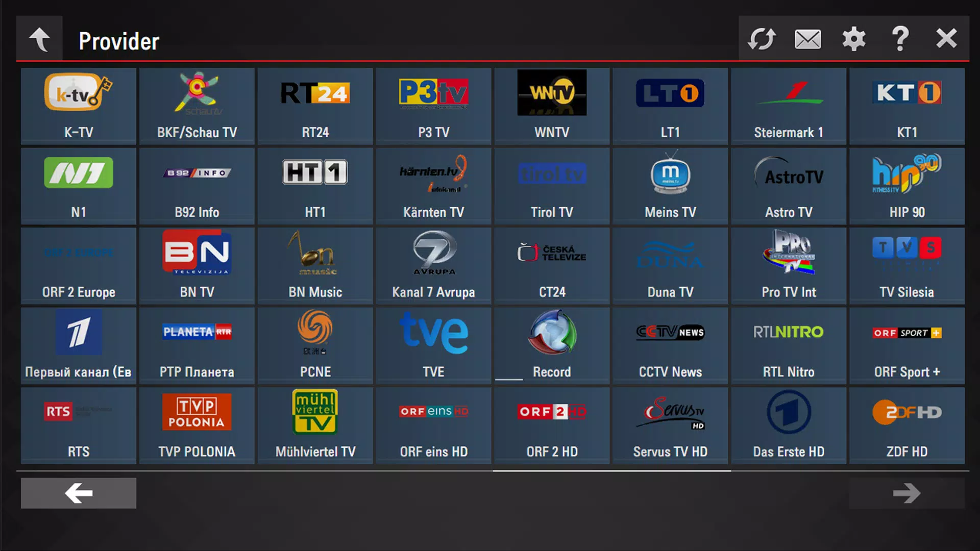Click the message envelope icon
This screenshot has width=980, height=551.
click(x=807, y=39)
